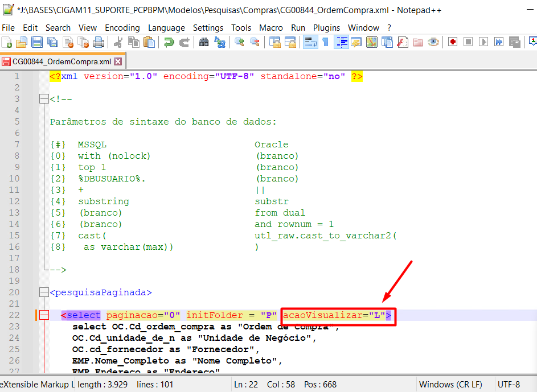Open the Document Map panel icon
Screen dimensions: 537x392
372,42
